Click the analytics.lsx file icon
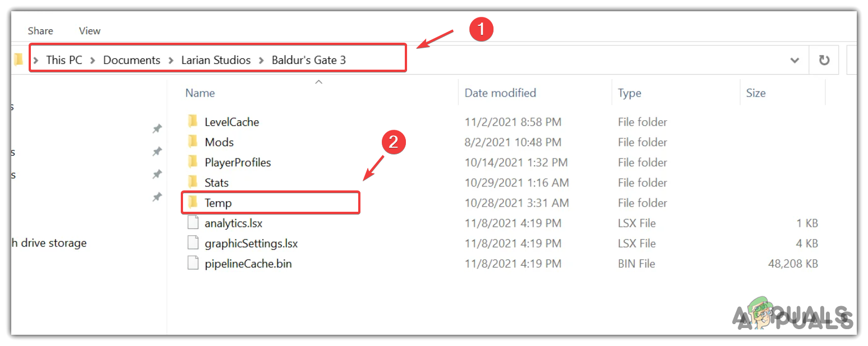Viewport: 868px width, 346px height. click(x=193, y=223)
